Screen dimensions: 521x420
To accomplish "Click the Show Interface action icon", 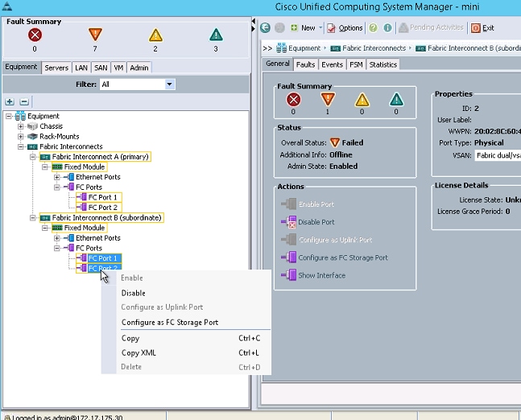I will pos(288,275).
